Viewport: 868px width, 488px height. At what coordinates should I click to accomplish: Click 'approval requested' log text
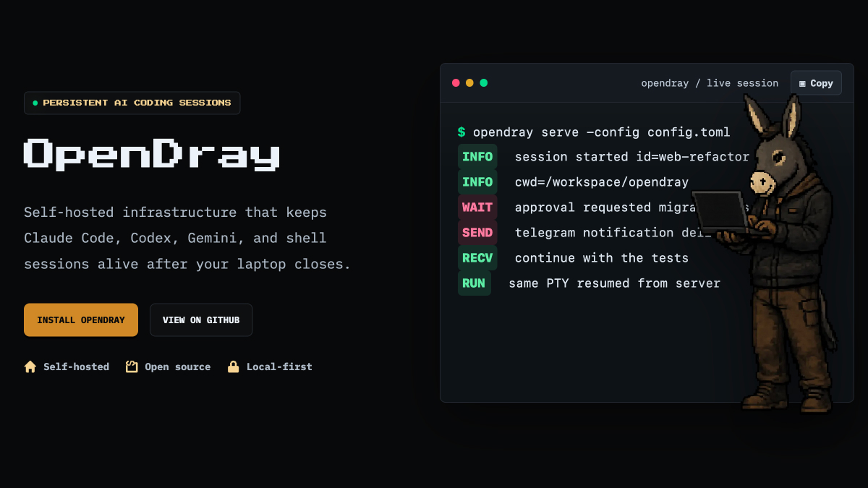(x=583, y=207)
